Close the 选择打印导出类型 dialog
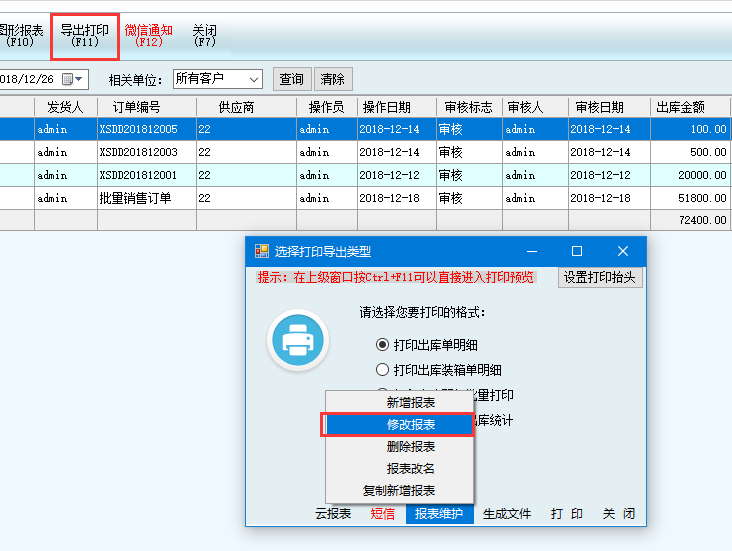732x551 pixels. pos(622,251)
